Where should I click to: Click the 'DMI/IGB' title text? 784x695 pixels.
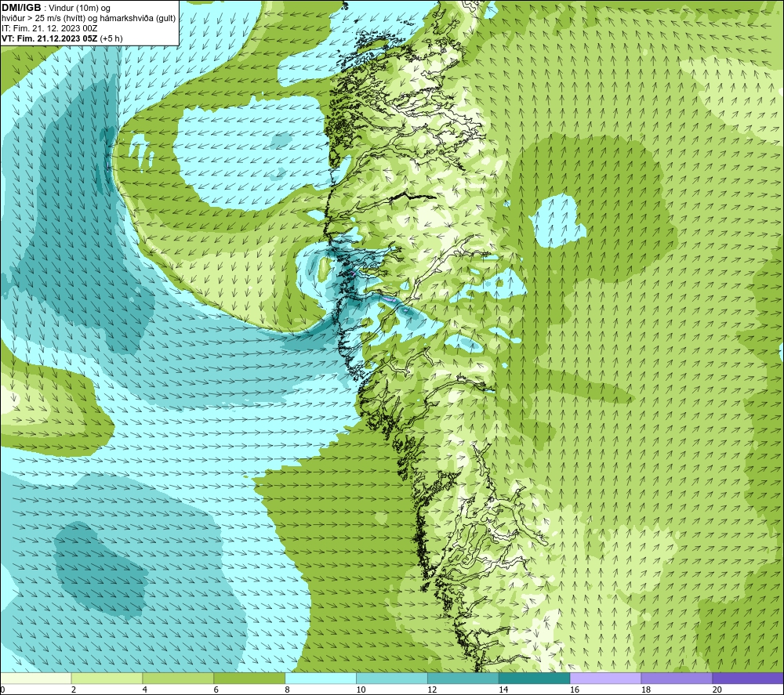click(21, 8)
